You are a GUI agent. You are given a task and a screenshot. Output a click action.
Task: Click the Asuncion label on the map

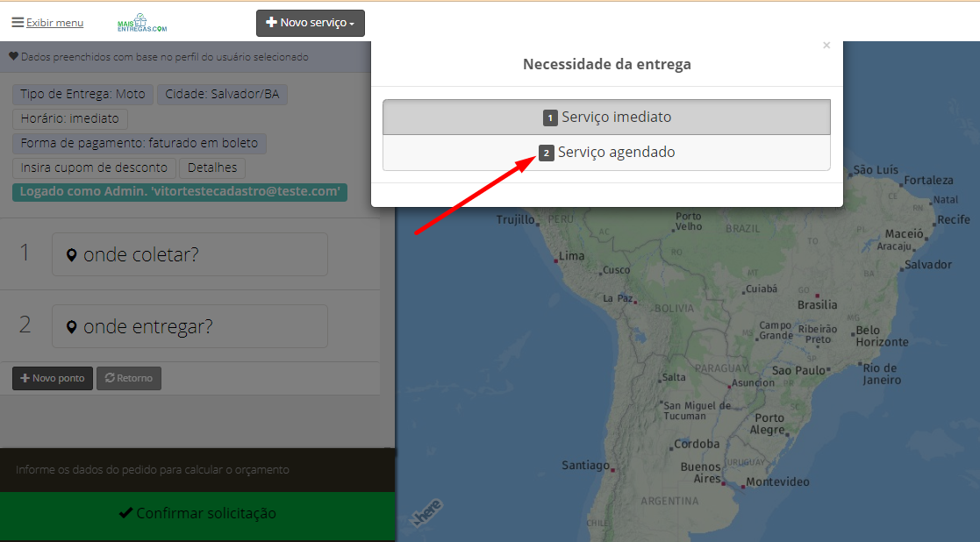[x=753, y=382]
